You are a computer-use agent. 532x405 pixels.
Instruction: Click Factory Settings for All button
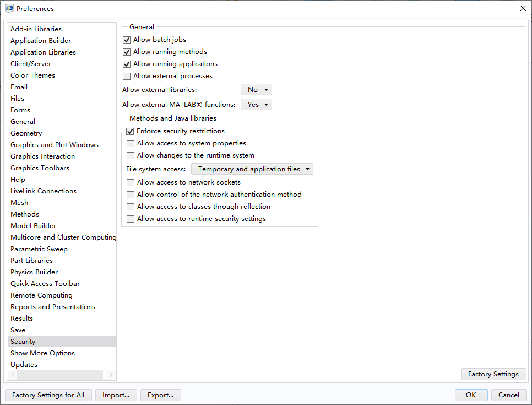[x=48, y=395]
